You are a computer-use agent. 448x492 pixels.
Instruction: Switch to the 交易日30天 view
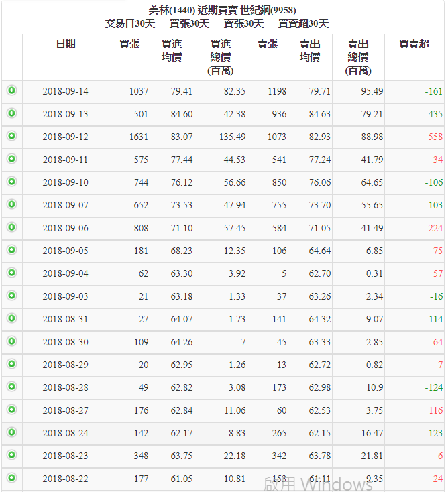(130, 24)
